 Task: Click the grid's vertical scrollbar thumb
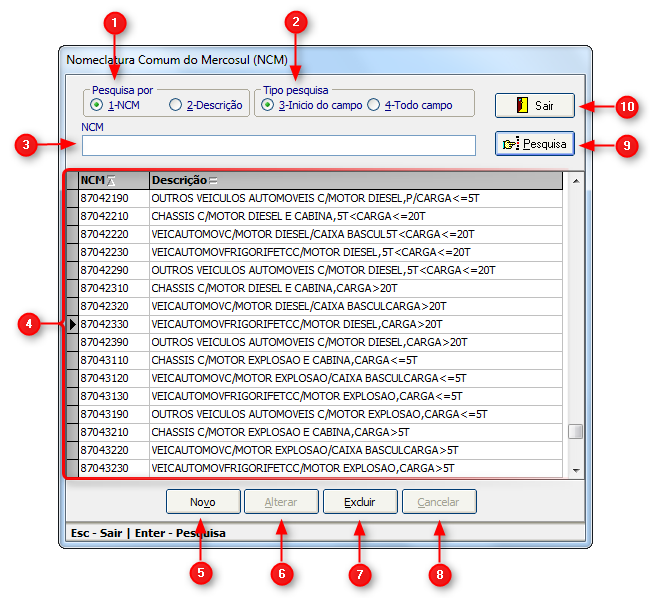point(576,431)
